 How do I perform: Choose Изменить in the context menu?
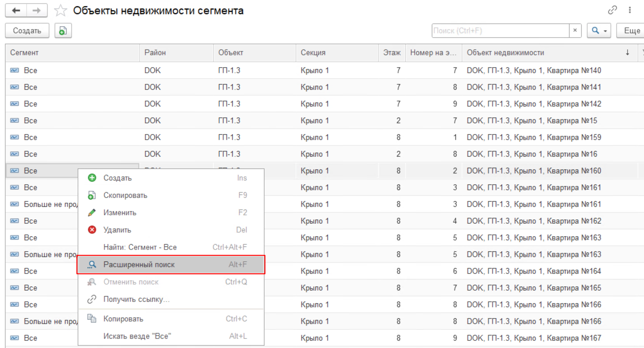[x=120, y=213]
